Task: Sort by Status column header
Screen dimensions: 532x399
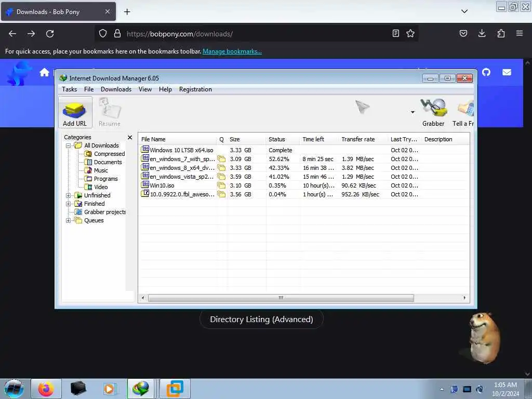Action: (283, 139)
